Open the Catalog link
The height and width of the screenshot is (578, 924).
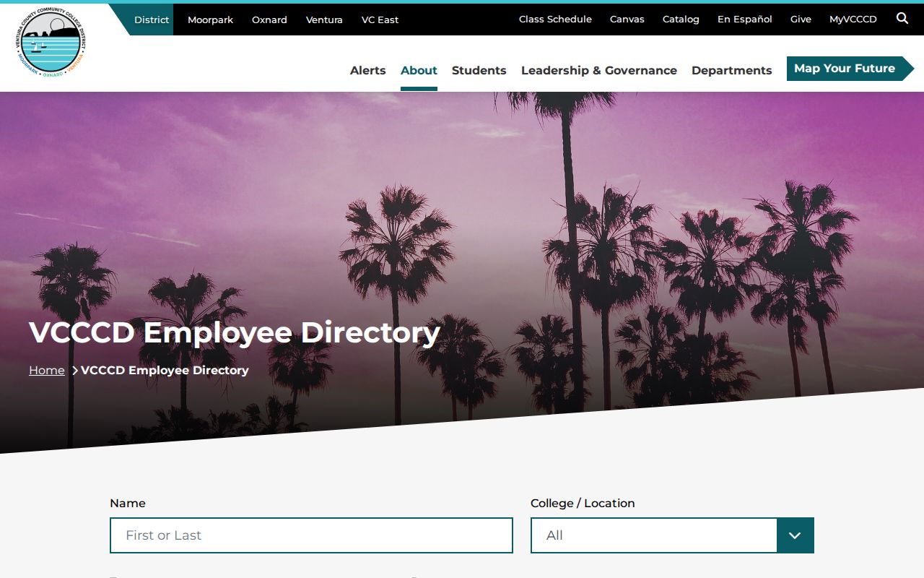(681, 20)
